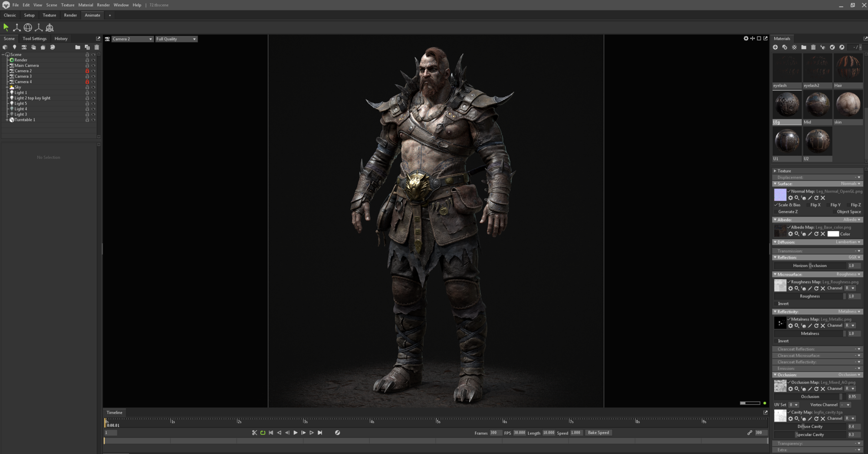This screenshot has width=868, height=454.
Task: Open the Full Quality dropdown
Action: pos(176,39)
